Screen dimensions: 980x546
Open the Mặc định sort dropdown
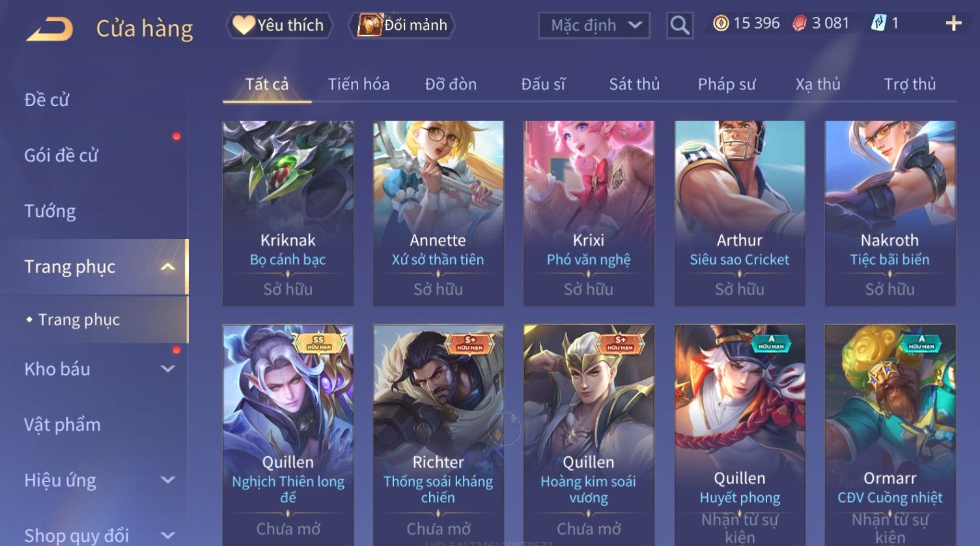pyautogui.click(x=594, y=25)
